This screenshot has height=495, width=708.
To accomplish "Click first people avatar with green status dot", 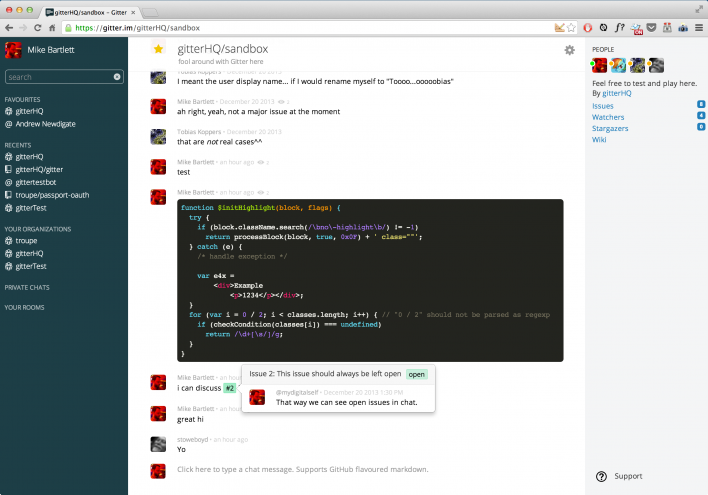I will 599,65.
